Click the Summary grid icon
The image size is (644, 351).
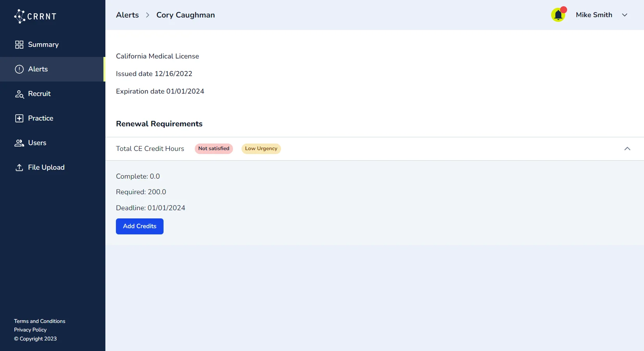(x=19, y=44)
